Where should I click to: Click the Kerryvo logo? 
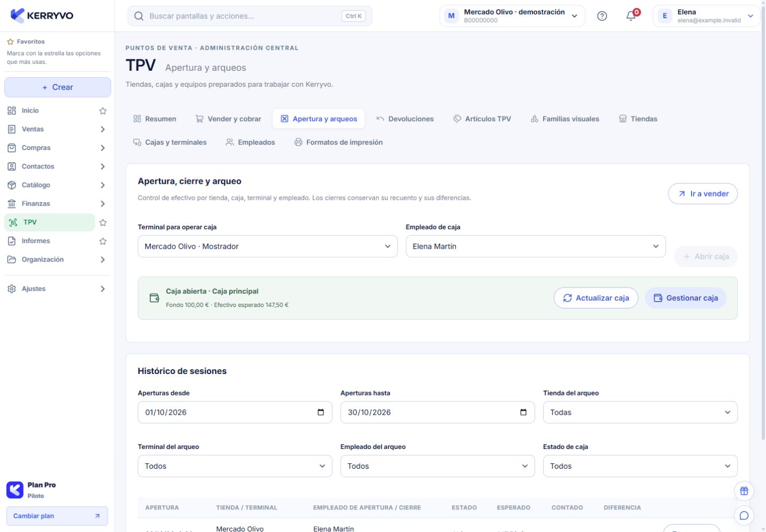(x=42, y=16)
